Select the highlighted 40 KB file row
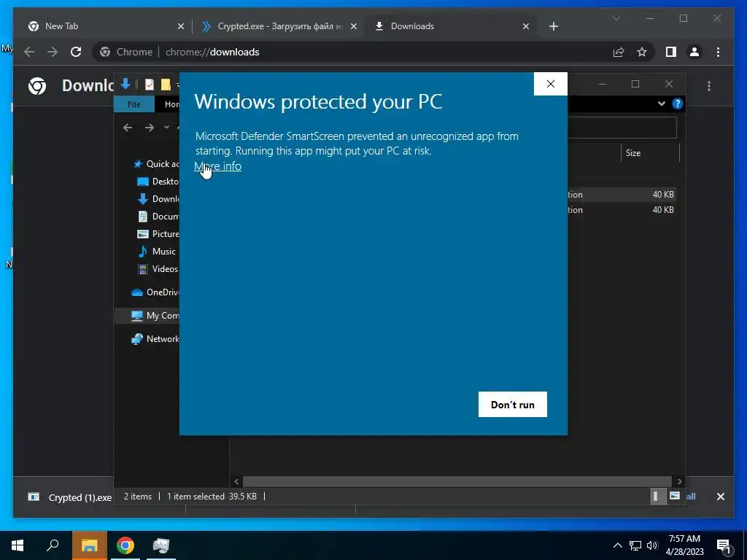This screenshot has width=747, height=560. point(622,194)
